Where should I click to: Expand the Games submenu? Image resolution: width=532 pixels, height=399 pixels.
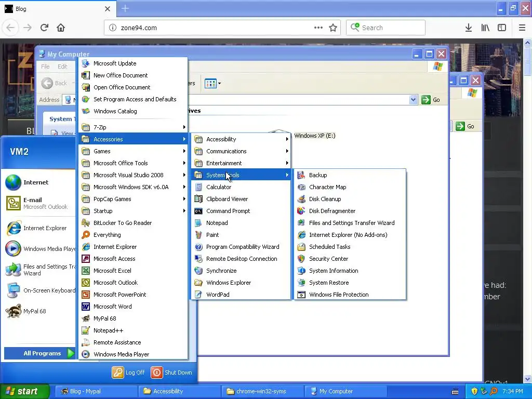click(133, 151)
